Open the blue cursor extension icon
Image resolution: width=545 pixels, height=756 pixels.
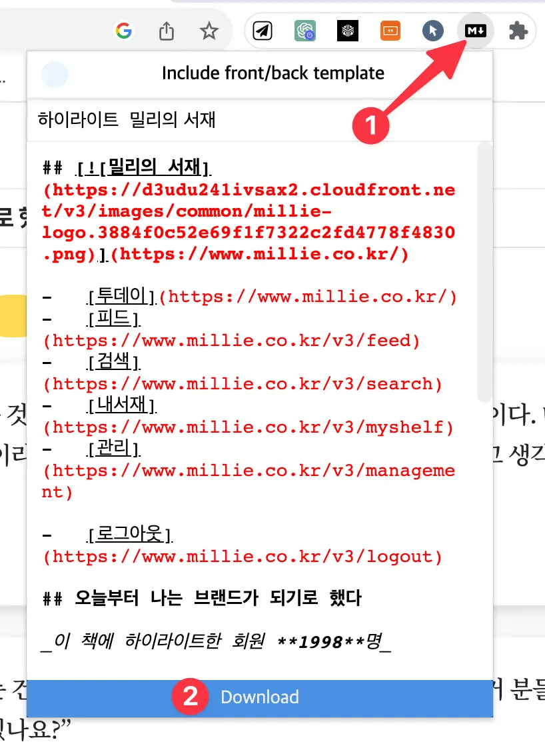[432, 31]
